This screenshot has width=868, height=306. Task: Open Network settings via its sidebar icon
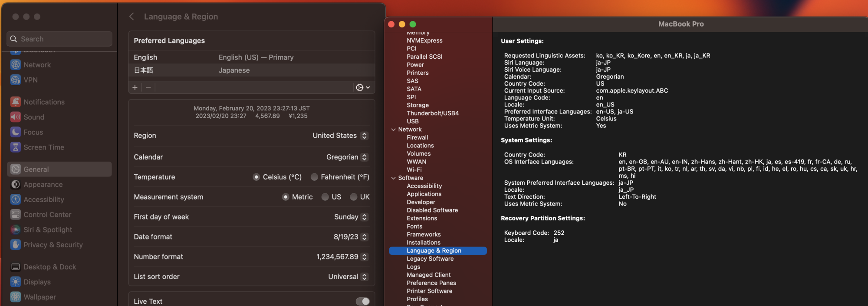tap(16, 65)
